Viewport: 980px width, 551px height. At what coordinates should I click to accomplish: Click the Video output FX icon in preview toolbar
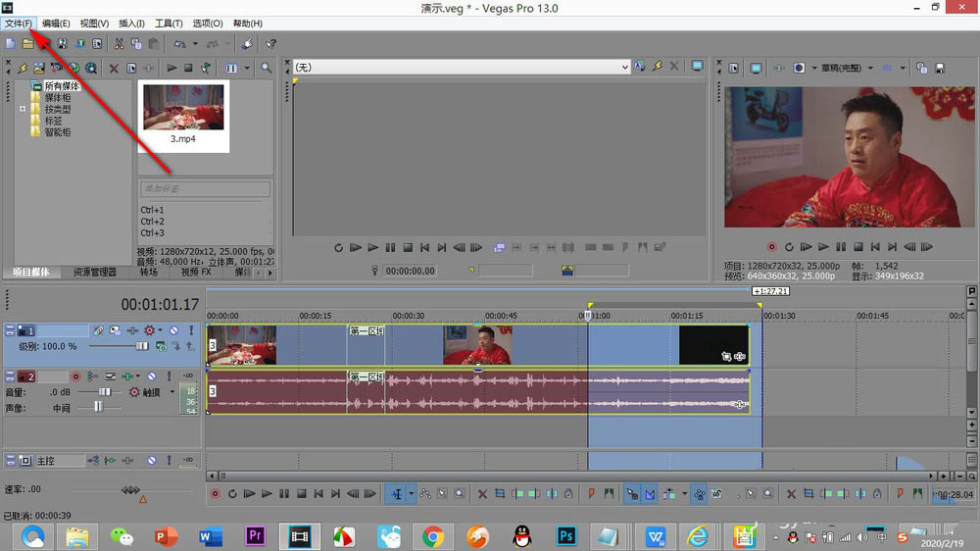click(x=779, y=68)
